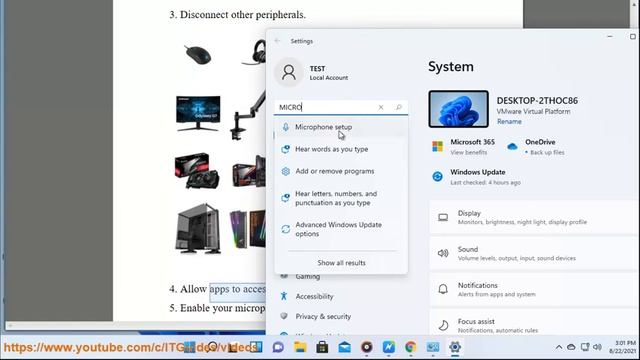Open Sound settings
This screenshot has height=360, width=640.
click(534, 253)
